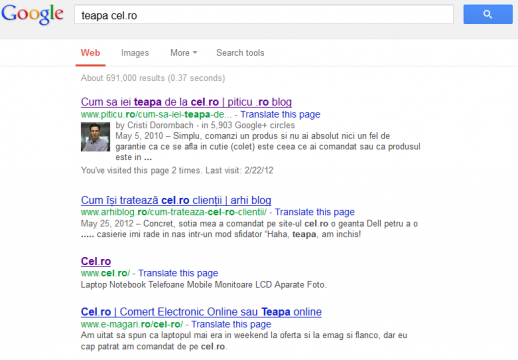Open 'Cum sa iei teapa de la cel.ro' result
Viewport: 518px width, 360px height.
point(186,102)
